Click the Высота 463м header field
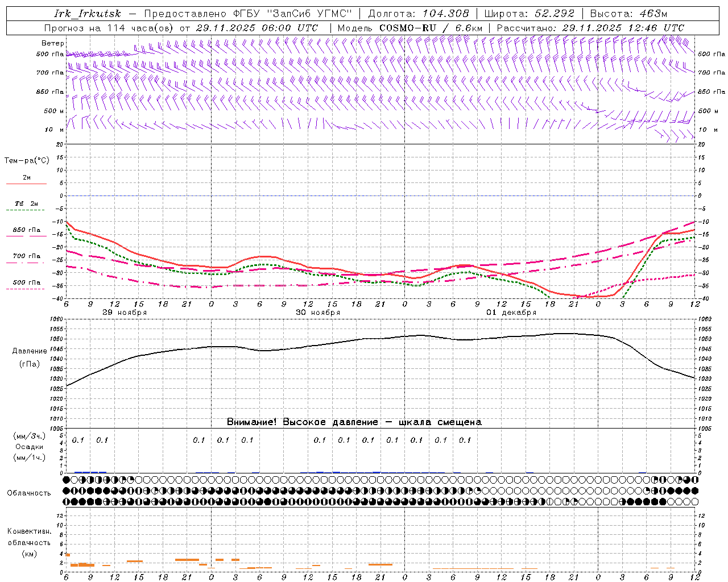728x582 pixels. 628,14
